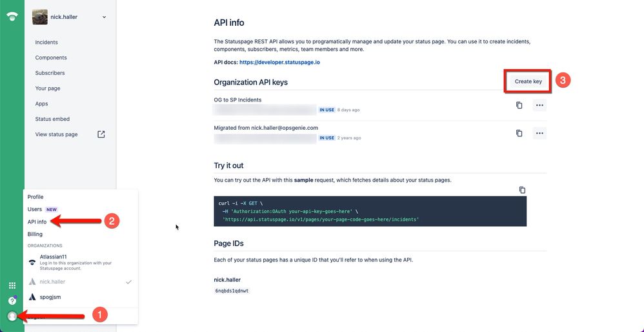Click the IN USE badge for OG to SP Incidents

point(327,110)
